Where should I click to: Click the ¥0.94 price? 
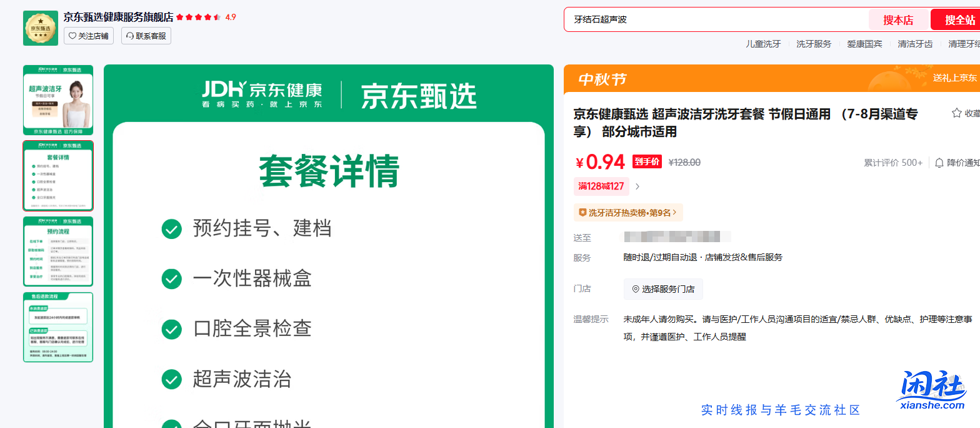click(600, 162)
